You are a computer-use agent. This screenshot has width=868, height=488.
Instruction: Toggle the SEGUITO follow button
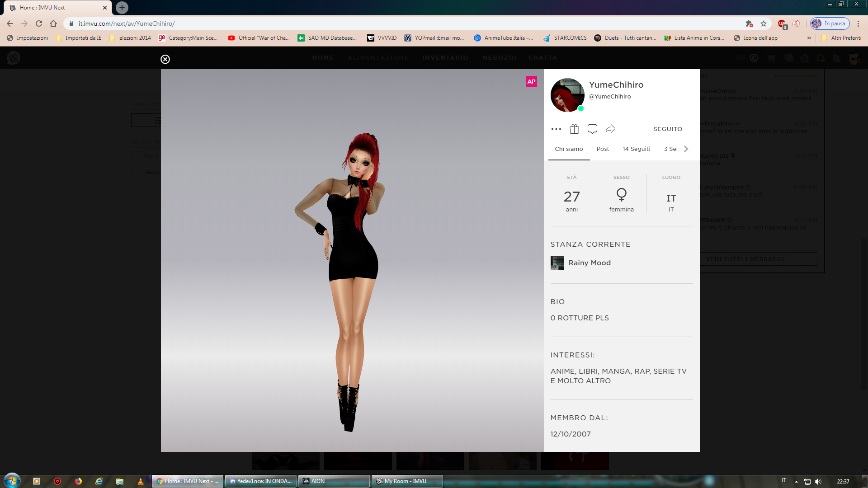pyautogui.click(x=667, y=129)
